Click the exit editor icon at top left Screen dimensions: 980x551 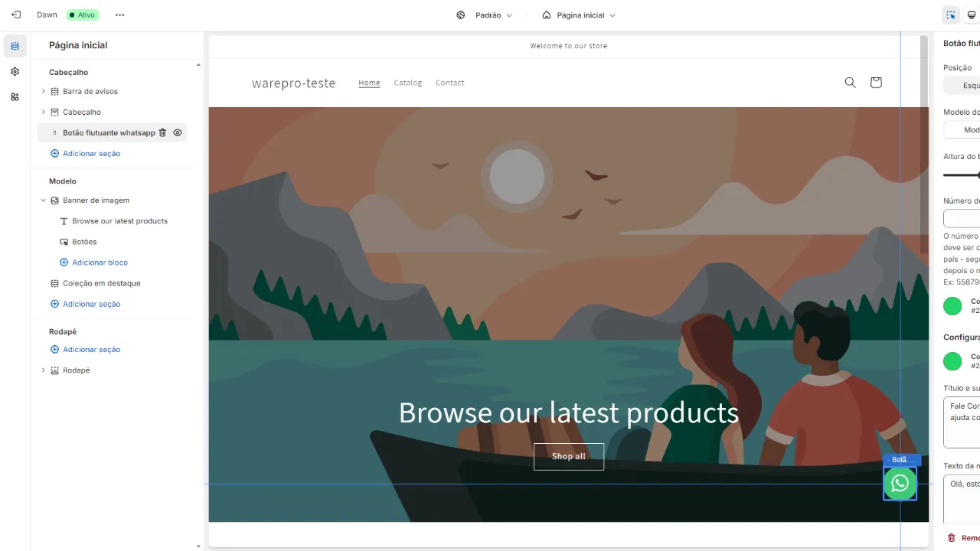pos(15,15)
